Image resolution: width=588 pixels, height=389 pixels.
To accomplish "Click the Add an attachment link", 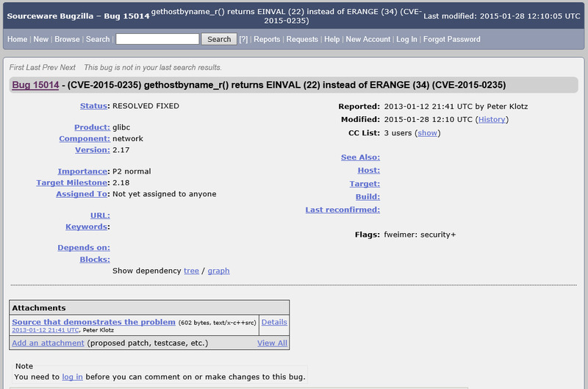I will (48, 343).
